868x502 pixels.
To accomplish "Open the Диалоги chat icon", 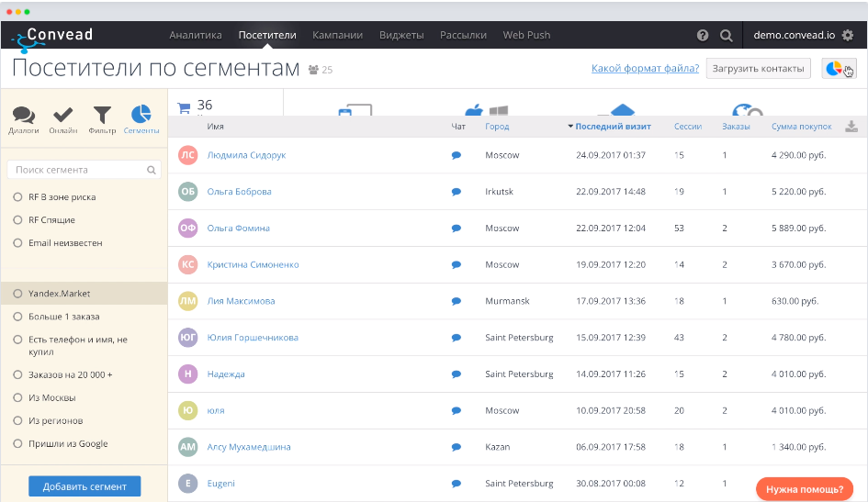I will 24,119.
